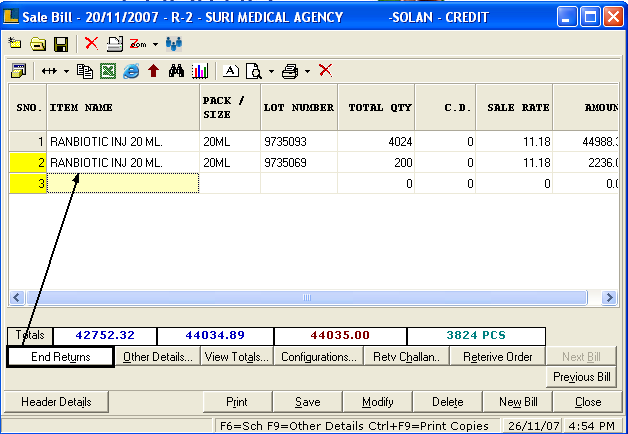The width and height of the screenshot is (628, 434).
Task: Click the Print button
Action: point(237,402)
